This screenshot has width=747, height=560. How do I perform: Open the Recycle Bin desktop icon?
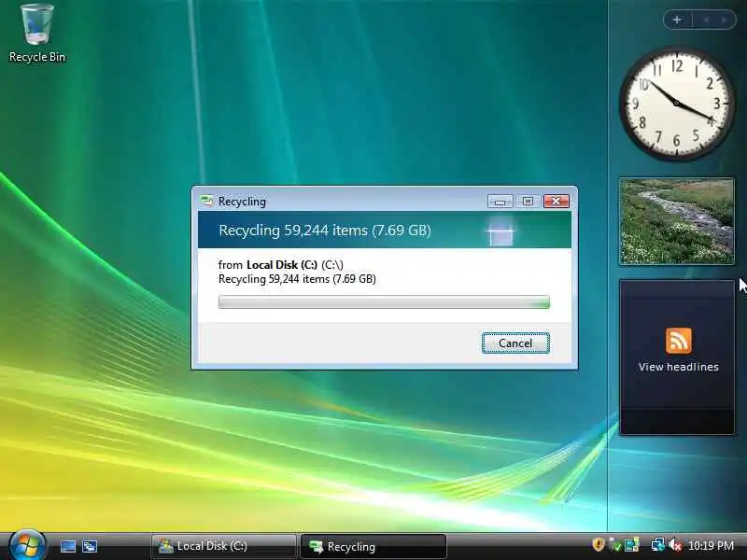point(37,34)
